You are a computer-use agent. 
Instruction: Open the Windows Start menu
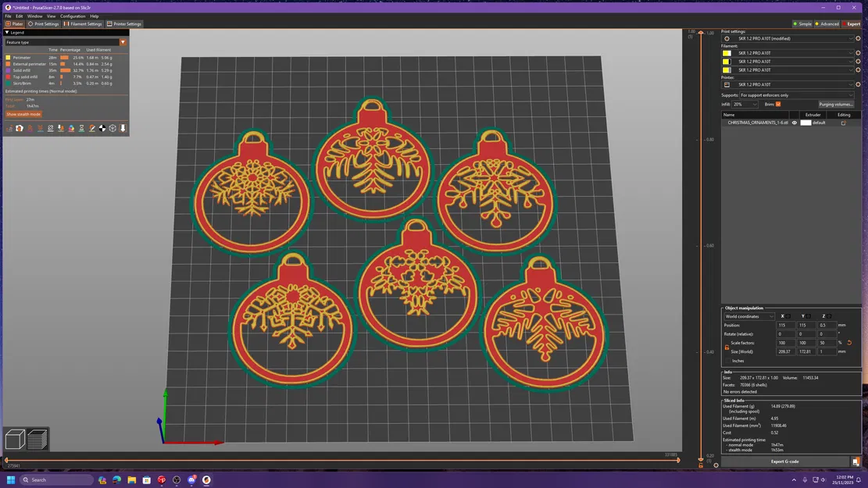click(10, 479)
